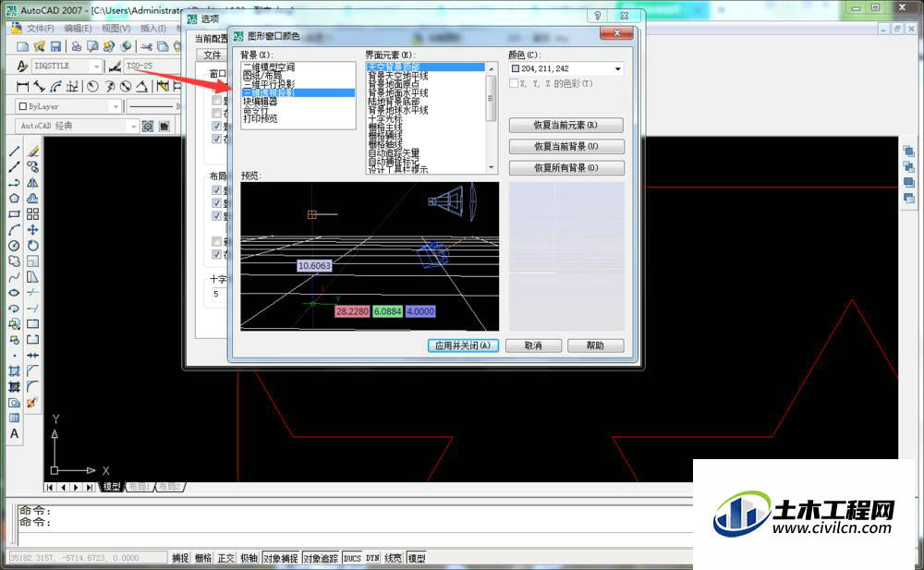This screenshot has height=570, width=924.
Task: Click 恢复当前元素(R) button
Action: tap(565, 126)
